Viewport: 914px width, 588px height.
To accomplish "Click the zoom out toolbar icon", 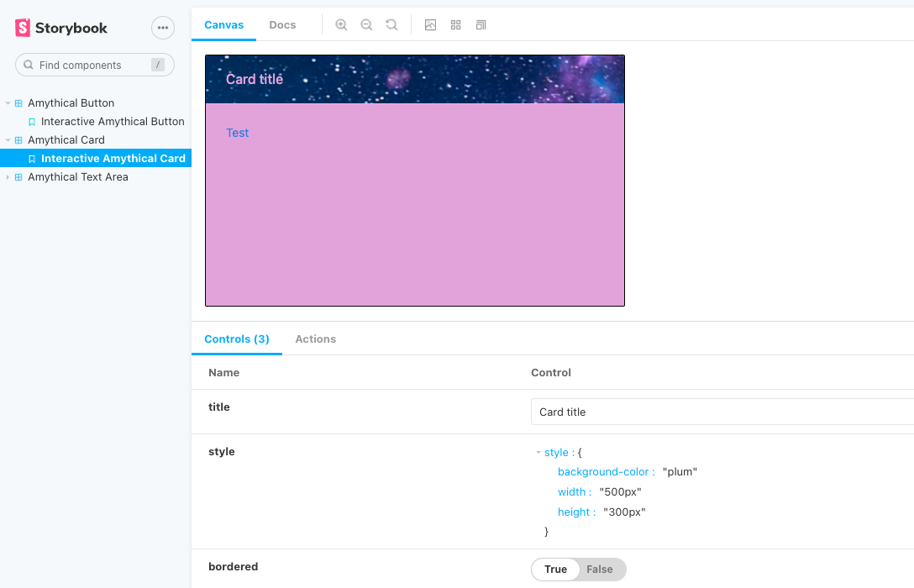I will 366,25.
